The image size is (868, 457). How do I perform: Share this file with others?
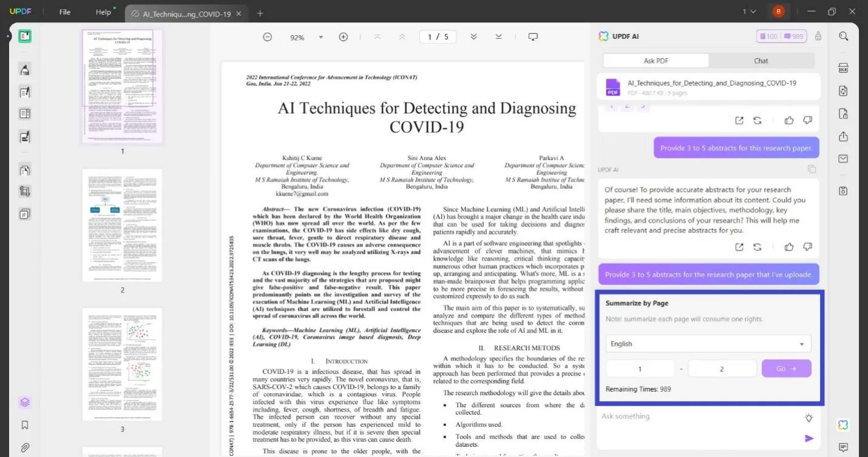click(x=843, y=137)
